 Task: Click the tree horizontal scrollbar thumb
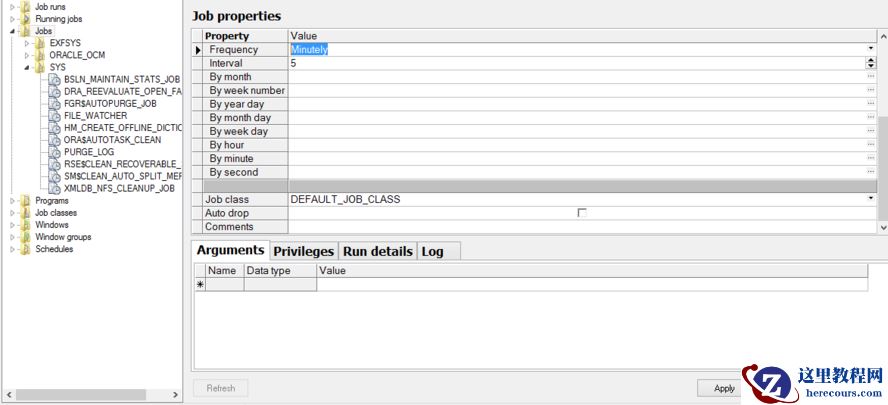(x=79, y=394)
